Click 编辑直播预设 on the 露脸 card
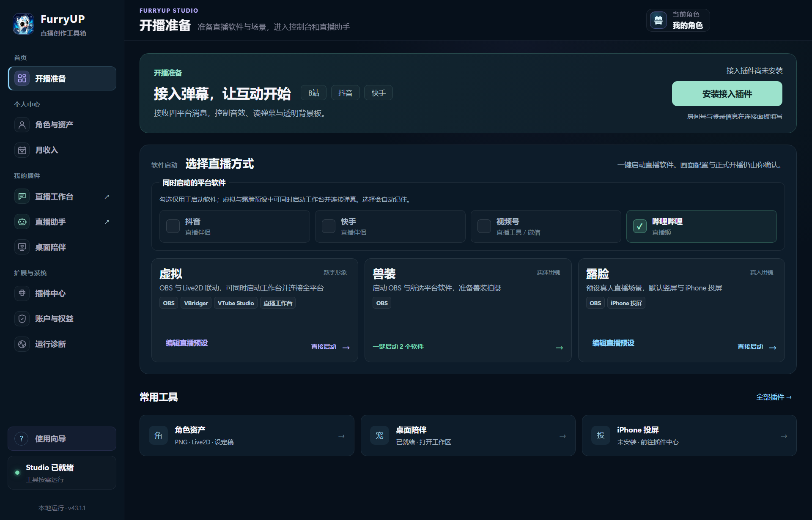The image size is (812, 520). [x=613, y=343]
